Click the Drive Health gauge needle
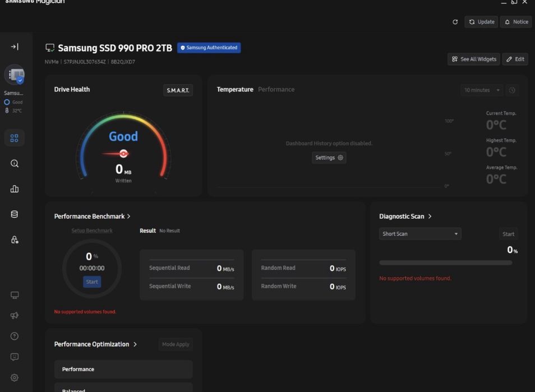This screenshot has width=535, height=392. click(116, 154)
